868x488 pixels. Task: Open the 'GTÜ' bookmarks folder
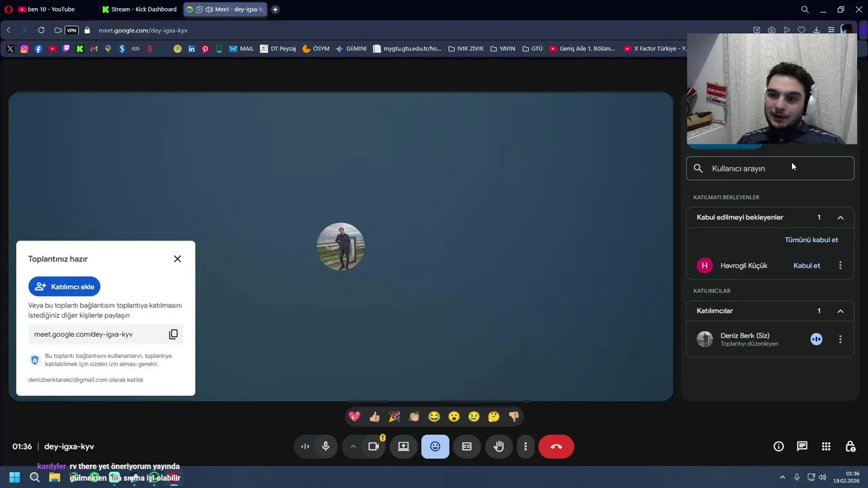(x=532, y=49)
